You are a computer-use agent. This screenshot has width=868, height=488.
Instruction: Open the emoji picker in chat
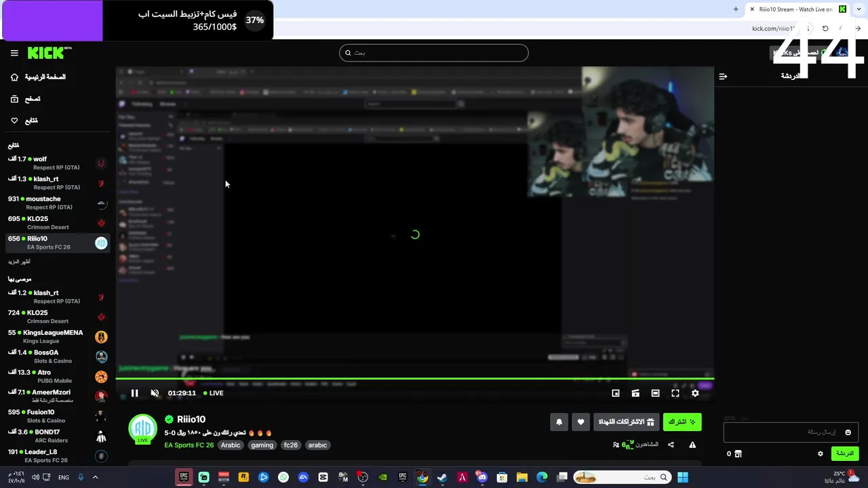point(848,432)
